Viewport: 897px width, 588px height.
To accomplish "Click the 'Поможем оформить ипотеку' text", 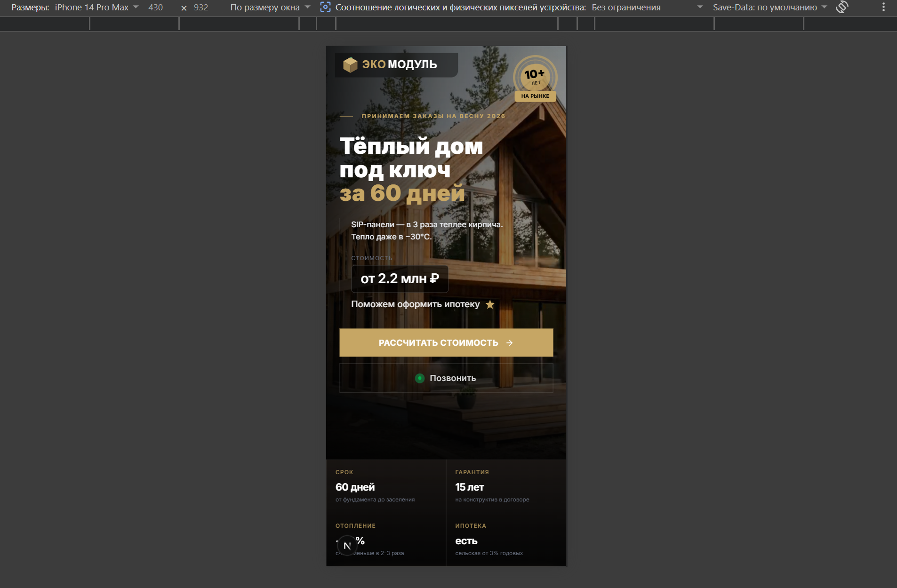I will click(416, 304).
